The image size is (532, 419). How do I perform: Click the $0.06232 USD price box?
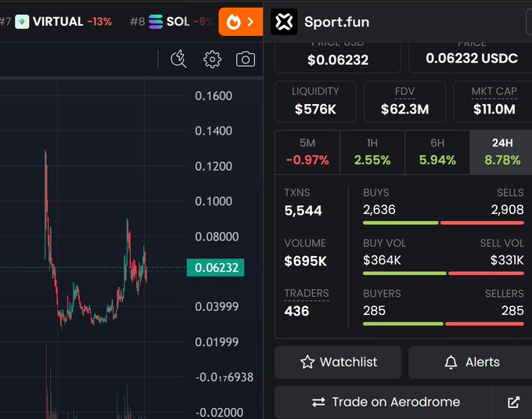pos(338,57)
